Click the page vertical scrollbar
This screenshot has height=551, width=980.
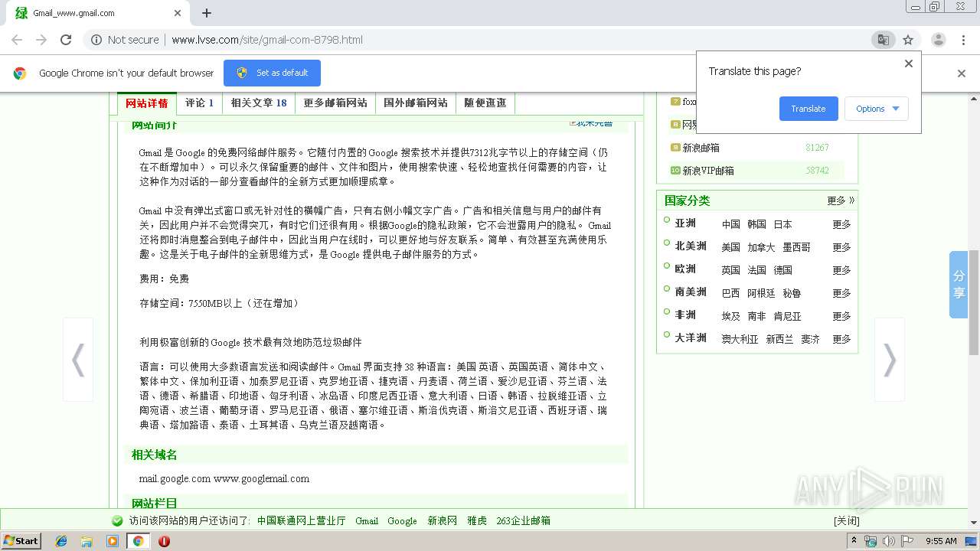[x=974, y=302]
